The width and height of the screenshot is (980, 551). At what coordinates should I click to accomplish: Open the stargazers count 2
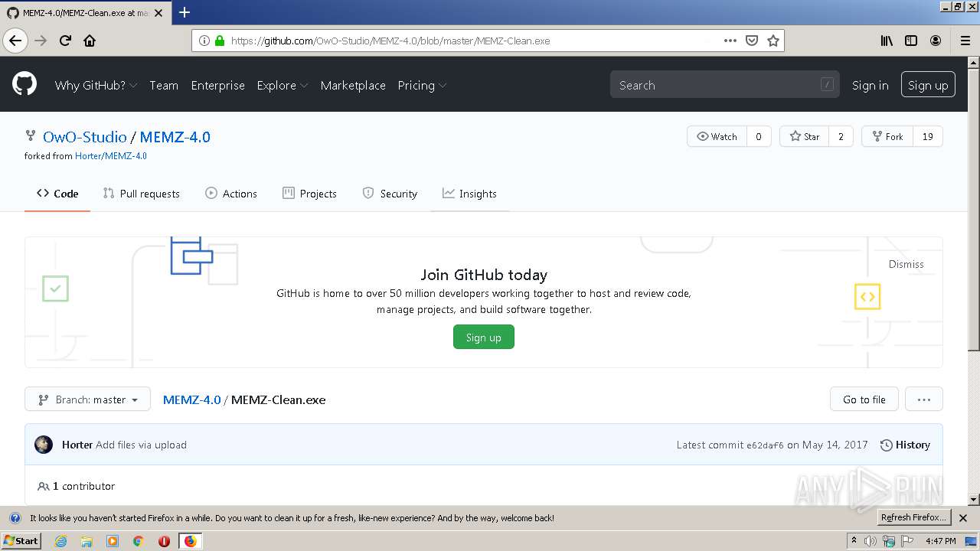(841, 136)
